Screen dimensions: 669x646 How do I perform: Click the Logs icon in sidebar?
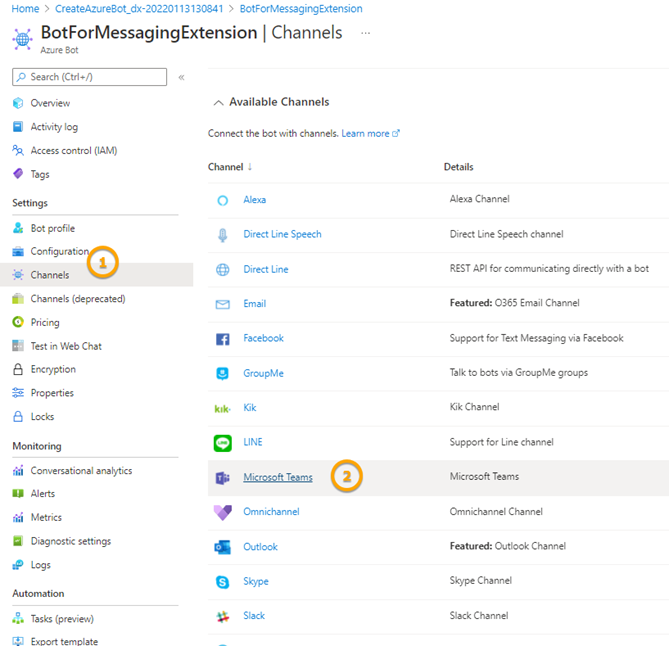click(18, 565)
